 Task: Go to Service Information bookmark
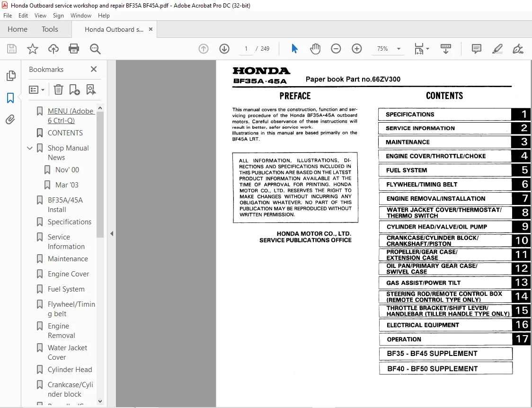coord(66,242)
